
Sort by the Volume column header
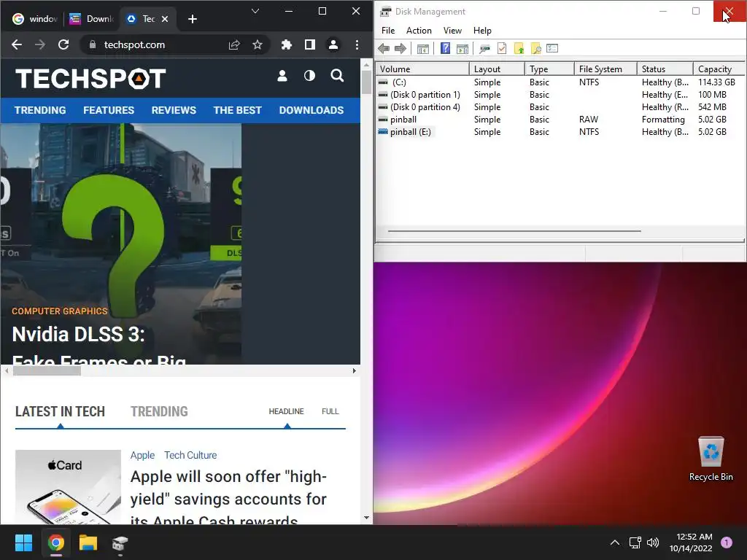click(422, 69)
